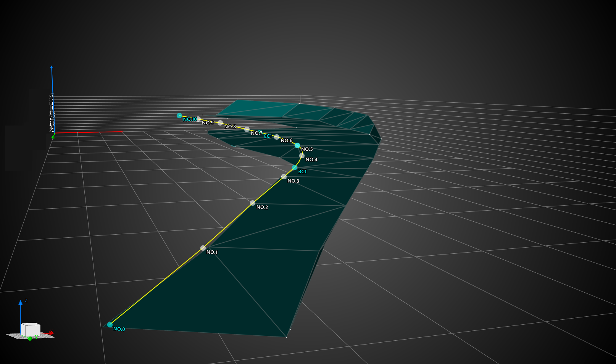
Task: Select the cyan NO.5 point marker
Action: pyautogui.click(x=297, y=145)
